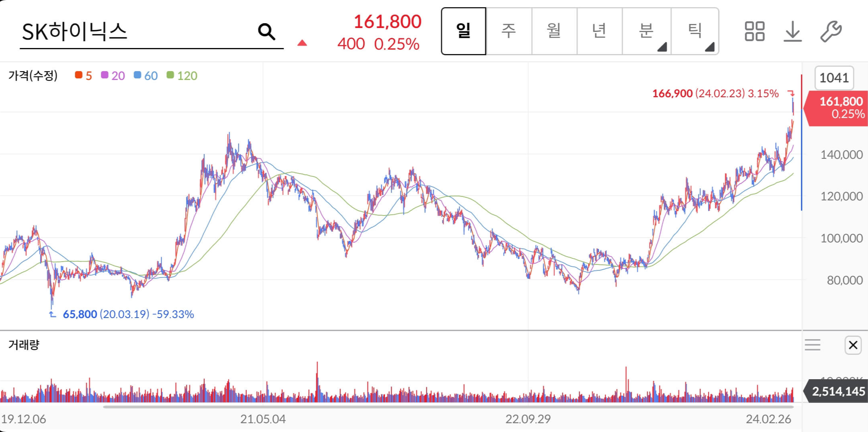Screen dimensions: 868x432
Task: Open the grid layout icon
Action: 754,32
